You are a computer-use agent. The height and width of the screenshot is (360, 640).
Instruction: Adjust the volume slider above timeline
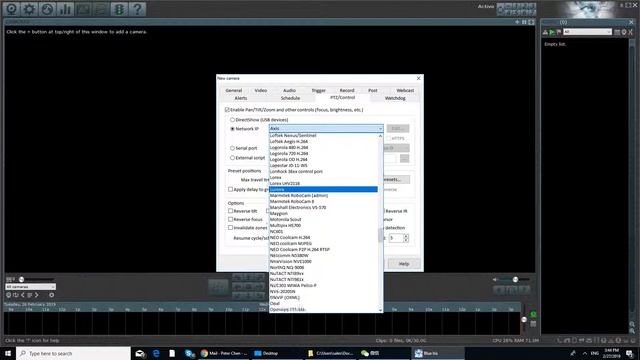tap(515, 280)
